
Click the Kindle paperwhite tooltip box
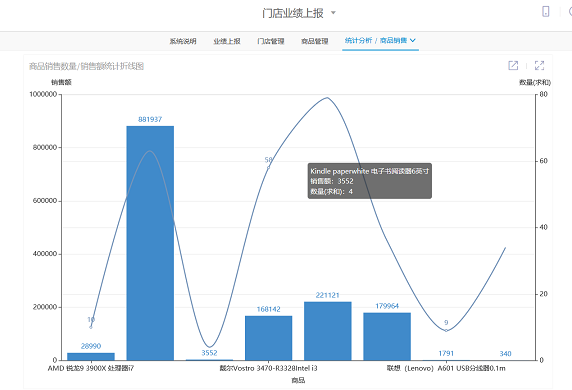pos(370,181)
